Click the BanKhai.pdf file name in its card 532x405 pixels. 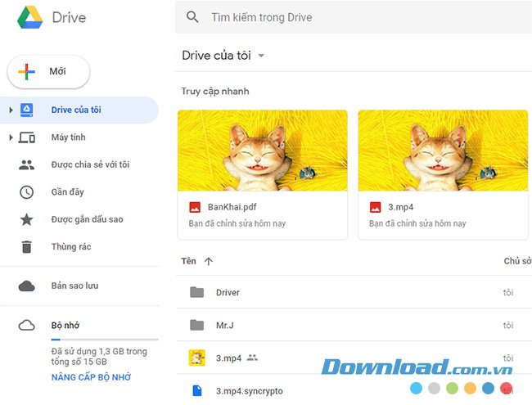point(232,207)
